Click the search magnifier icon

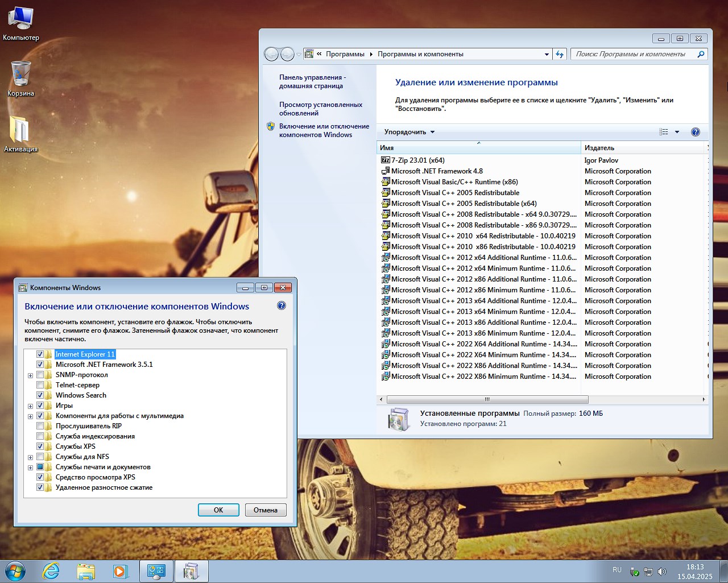click(x=701, y=54)
